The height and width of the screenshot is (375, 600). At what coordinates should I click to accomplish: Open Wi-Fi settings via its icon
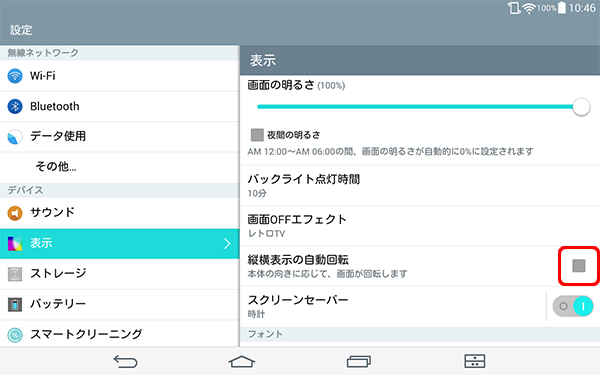[15, 76]
